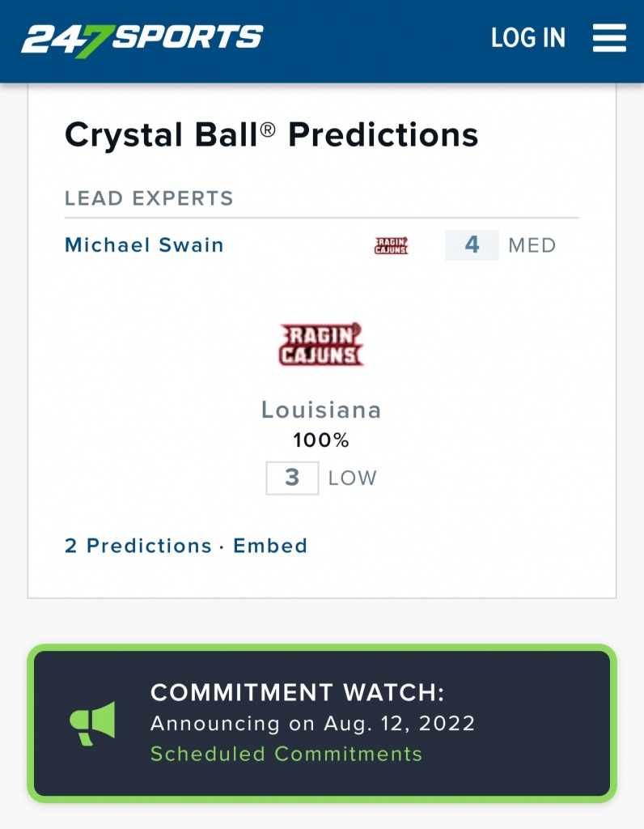644x829 pixels.
Task: Click the green megaphone icon
Action: [92, 723]
